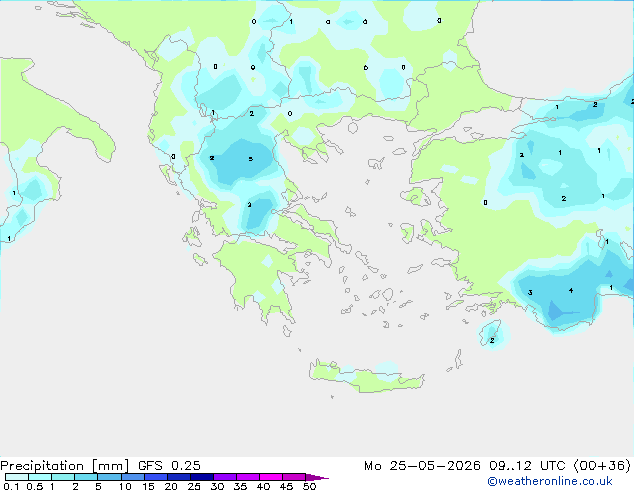
Task: Select the 45–50 mm legend color cell
Action: [294, 477]
